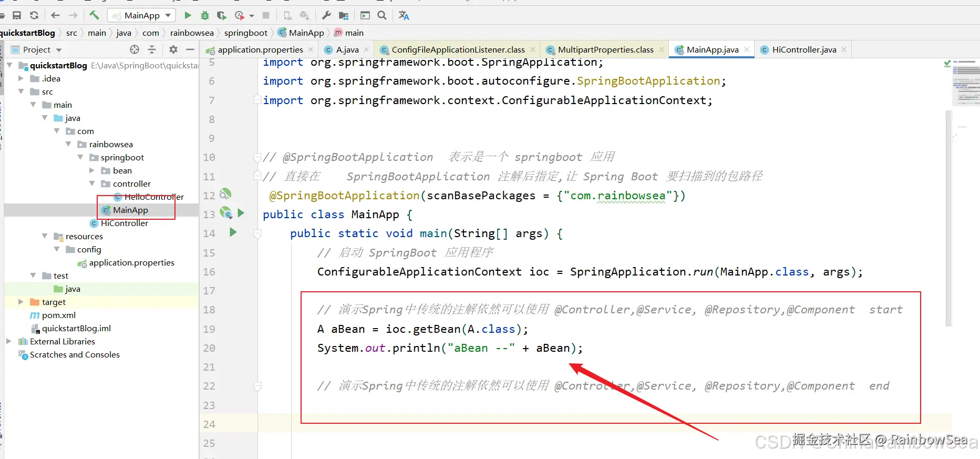Click the code minimap preview
Image resolution: width=980 pixels, height=459 pixels.
(x=966, y=83)
